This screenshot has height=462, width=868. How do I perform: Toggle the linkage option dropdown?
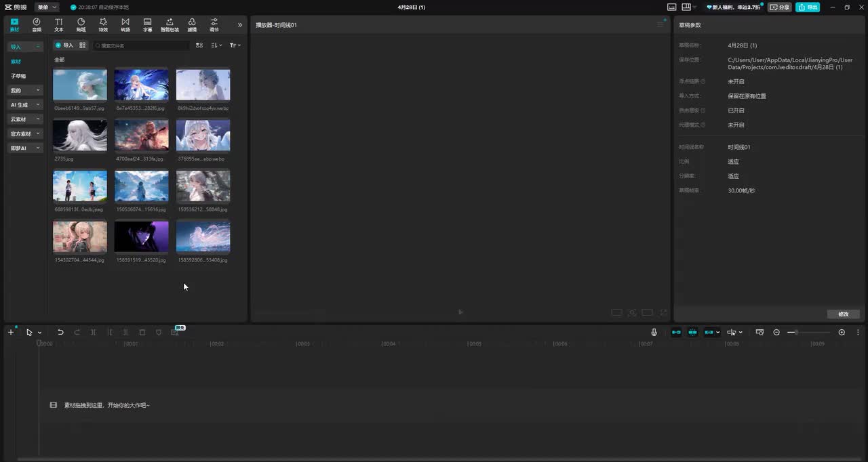(712, 332)
